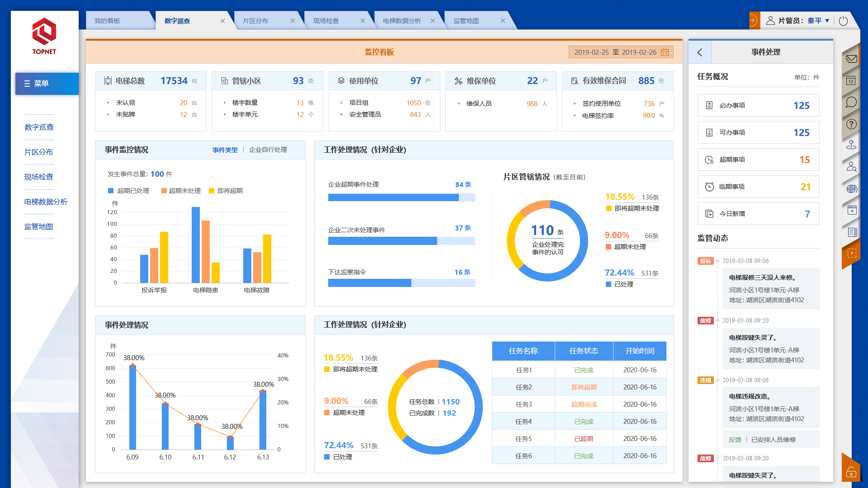The width and height of the screenshot is (868, 488).
Task: Open 电梯数据分析 in the sidebar menu
Action: click(46, 202)
